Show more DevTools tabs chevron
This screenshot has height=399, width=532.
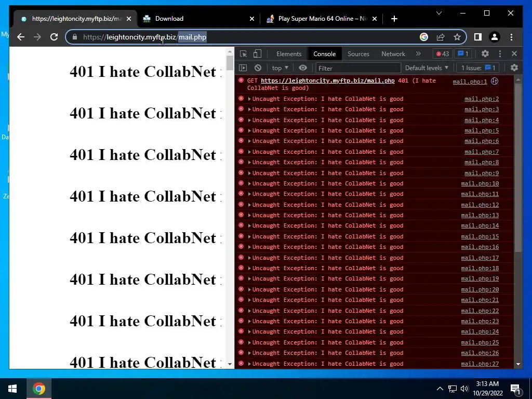click(x=418, y=54)
